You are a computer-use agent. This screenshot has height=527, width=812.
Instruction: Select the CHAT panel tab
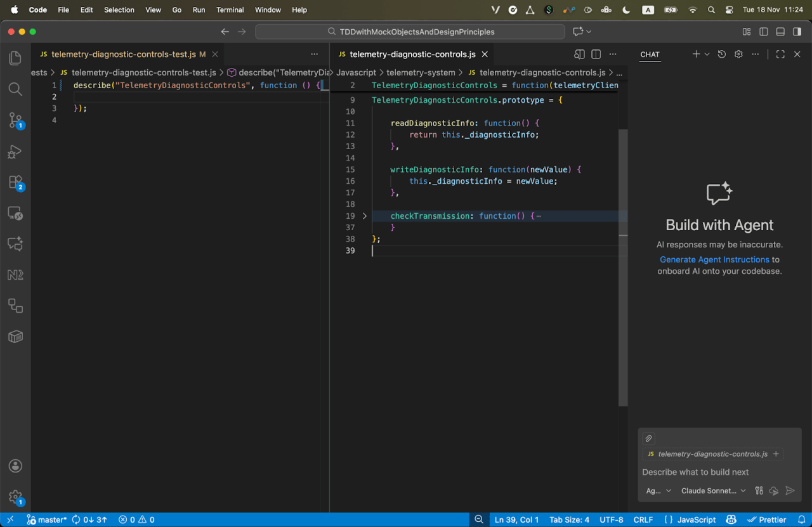coord(650,55)
